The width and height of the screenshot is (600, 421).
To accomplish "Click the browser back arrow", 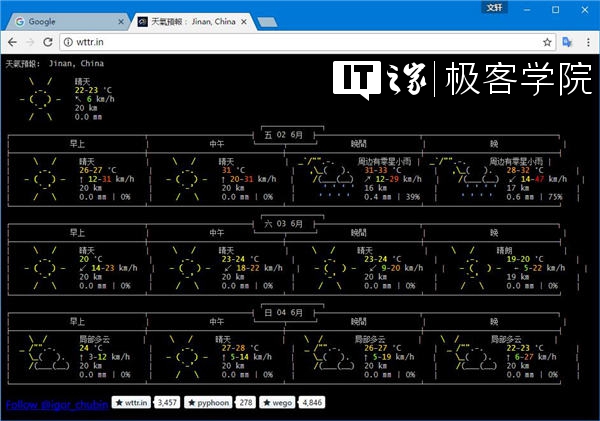I will tap(12, 42).
